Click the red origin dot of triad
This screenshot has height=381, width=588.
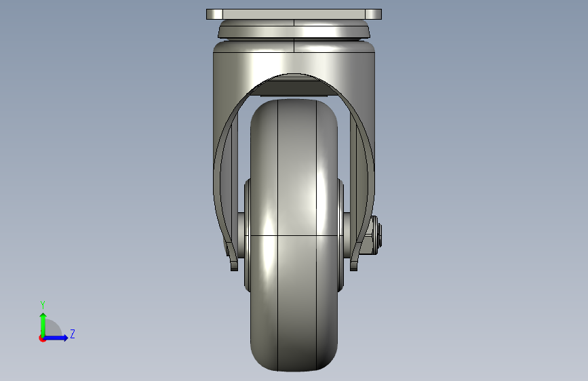[x=42, y=338]
